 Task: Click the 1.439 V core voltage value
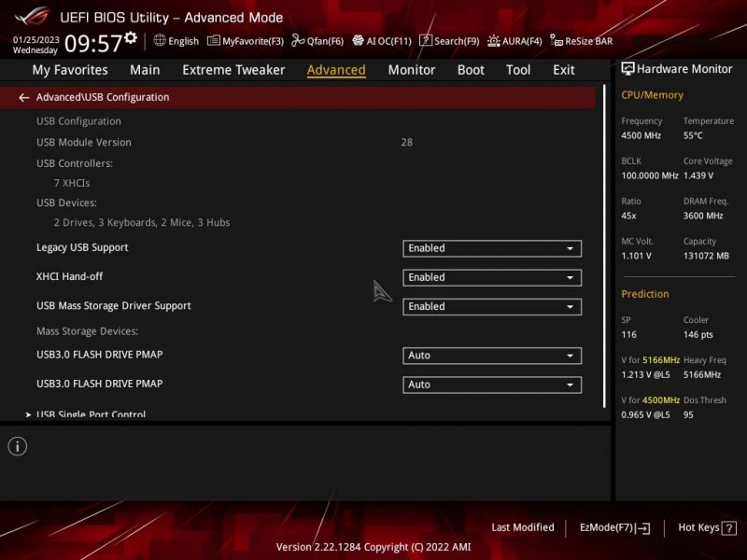coord(698,175)
